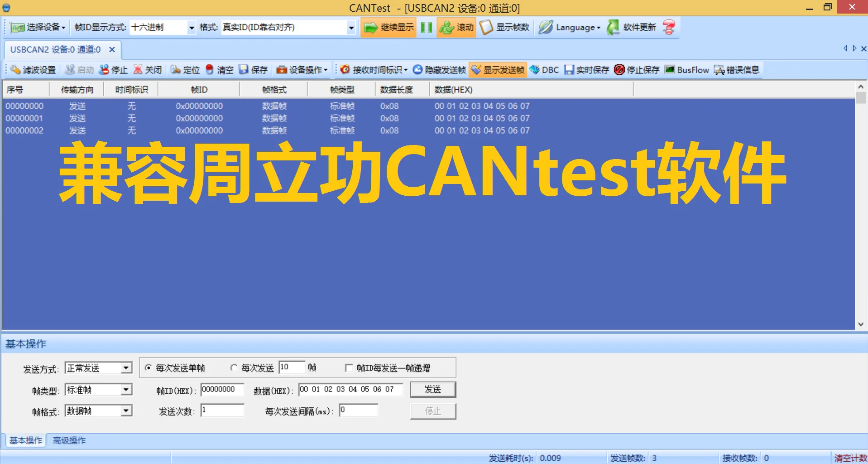868x464 pixels.
Task: Click the 数据(HEX) input field
Action: click(x=350, y=390)
